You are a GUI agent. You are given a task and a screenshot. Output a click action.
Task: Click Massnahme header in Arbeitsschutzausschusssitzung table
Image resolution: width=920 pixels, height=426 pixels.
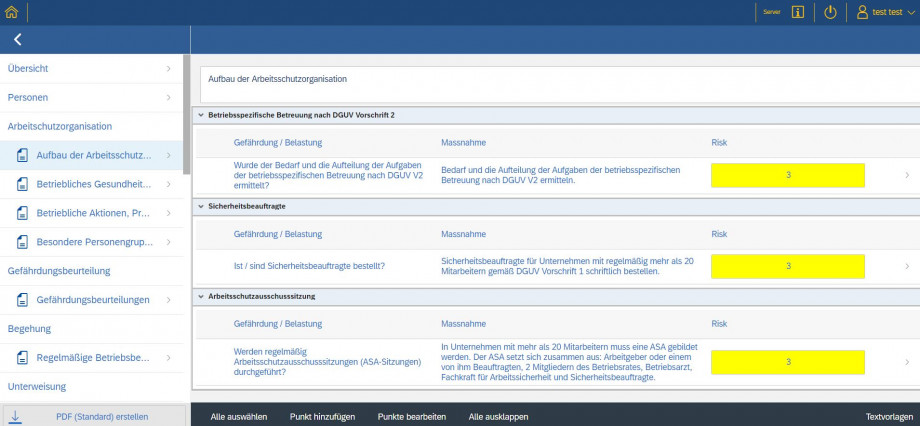[x=463, y=324]
